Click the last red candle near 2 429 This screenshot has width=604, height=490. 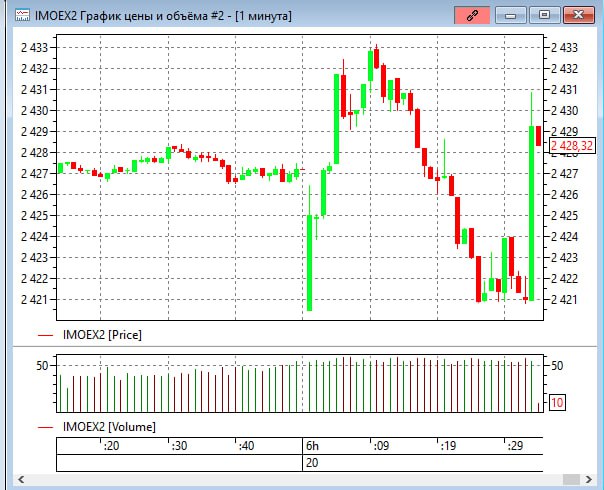[x=538, y=136]
